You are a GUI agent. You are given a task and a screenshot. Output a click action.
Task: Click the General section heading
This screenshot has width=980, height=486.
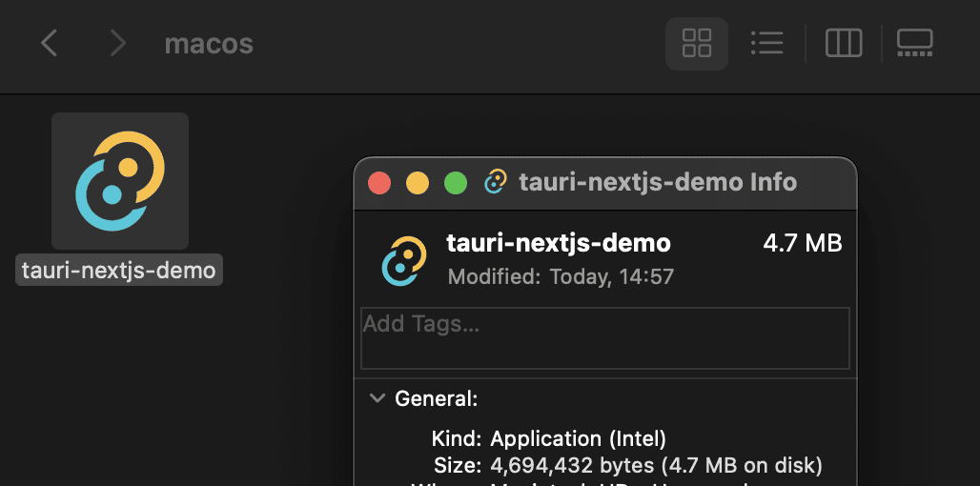click(x=437, y=398)
